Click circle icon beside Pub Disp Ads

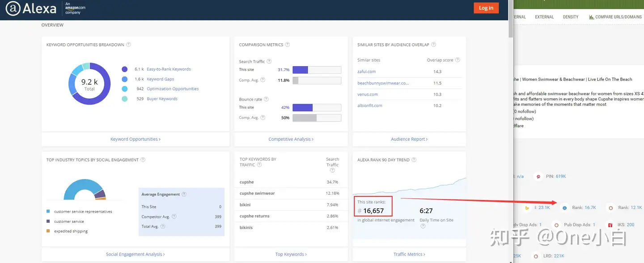click(557, 225)
